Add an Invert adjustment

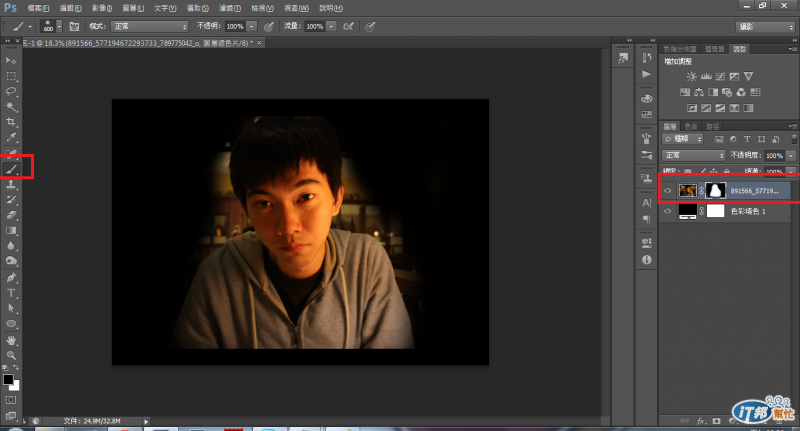(692, 108)
